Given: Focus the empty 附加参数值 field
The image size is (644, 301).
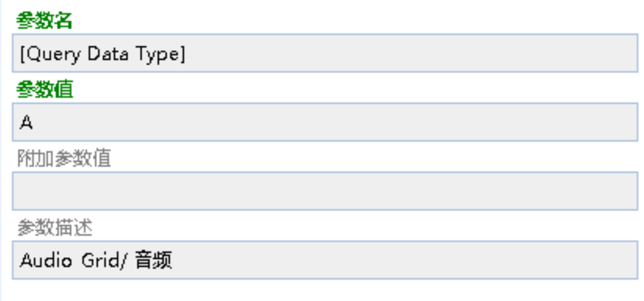Looking at the screenshot, I should pos(325,191).
